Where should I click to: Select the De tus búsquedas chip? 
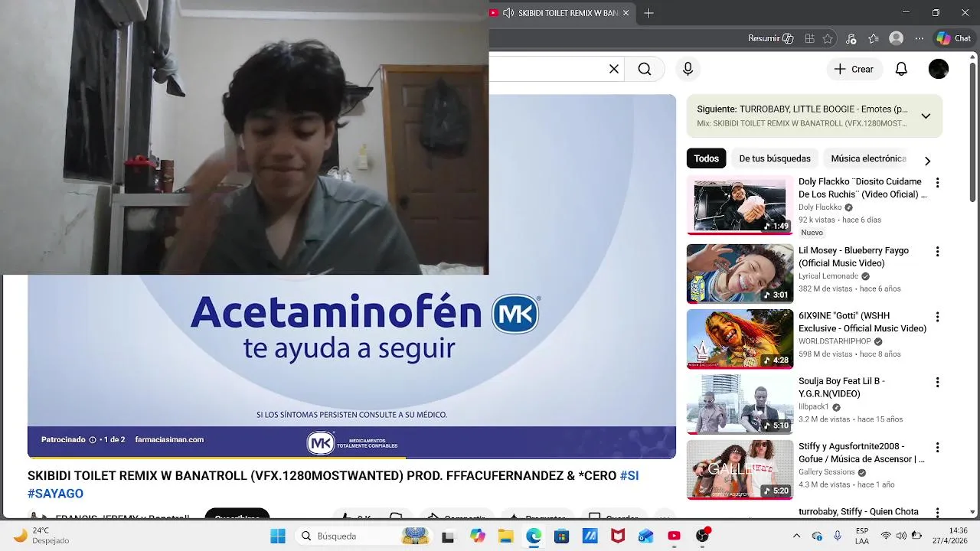coord(775,158)
